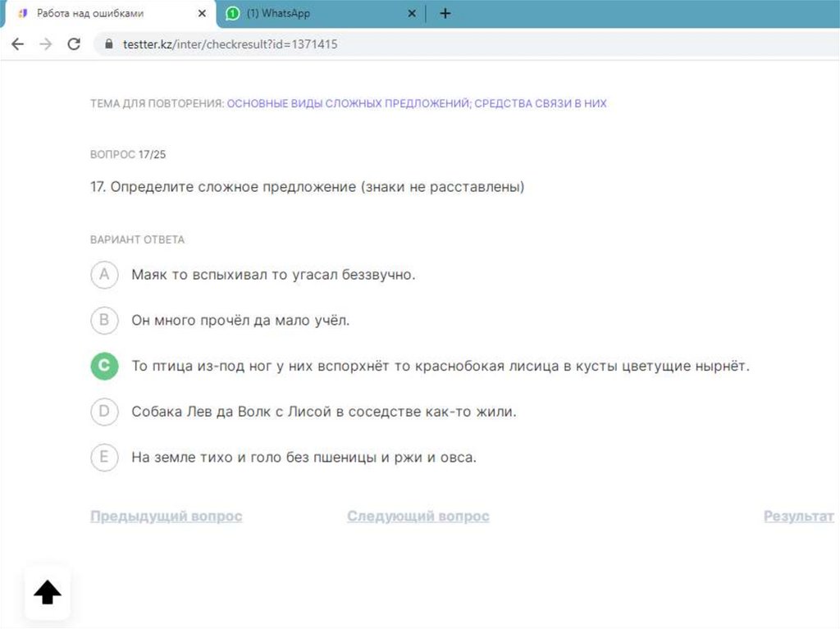Select the green answer option C
The image size is (840, 629).
(104, 366)
